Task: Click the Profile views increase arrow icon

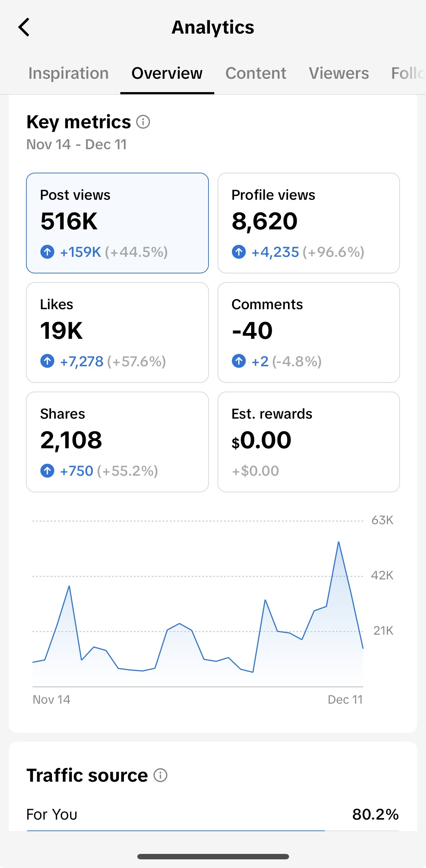Action: 239,252
